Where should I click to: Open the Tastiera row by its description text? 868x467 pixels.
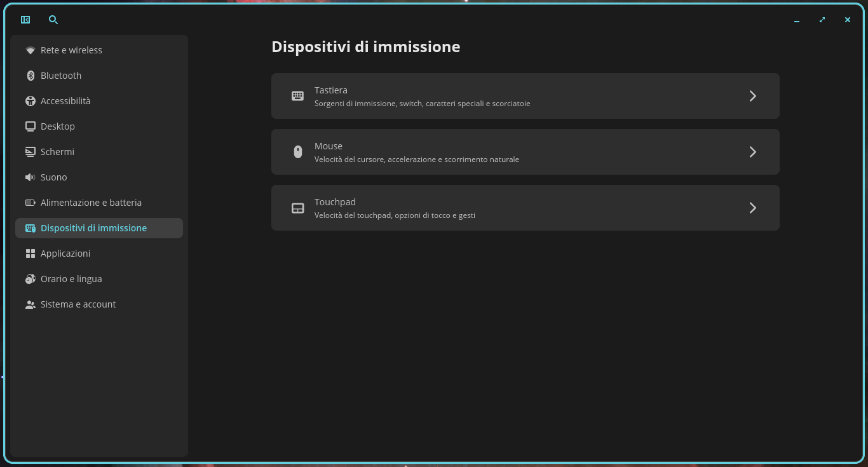point(422,104)
